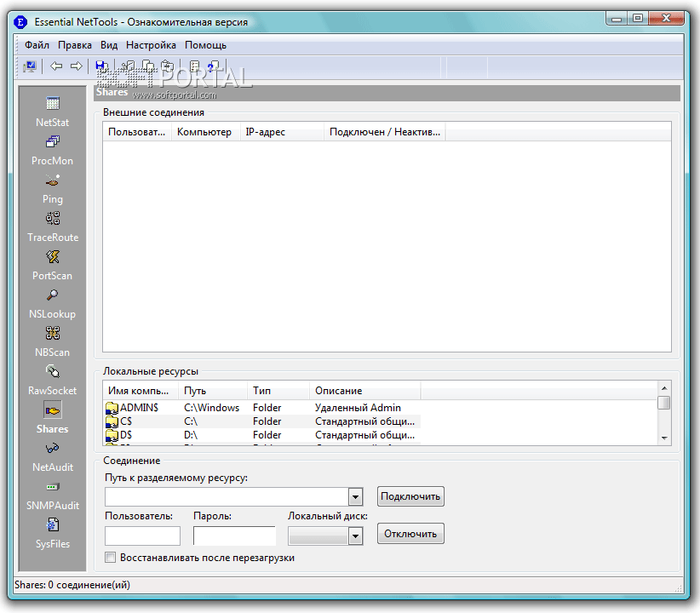
Task: Open the options checklist toolbar icon
Action: [195, 66]
